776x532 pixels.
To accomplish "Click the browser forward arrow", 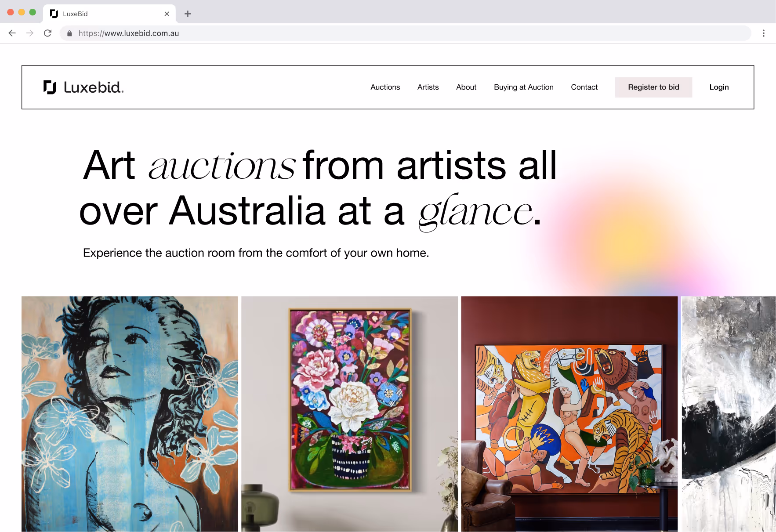I will tap(30, 33).
